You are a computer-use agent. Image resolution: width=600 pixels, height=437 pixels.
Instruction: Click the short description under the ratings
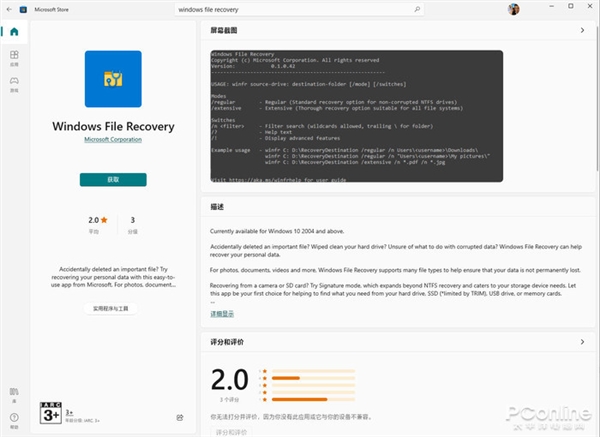[x=113, y=277]
